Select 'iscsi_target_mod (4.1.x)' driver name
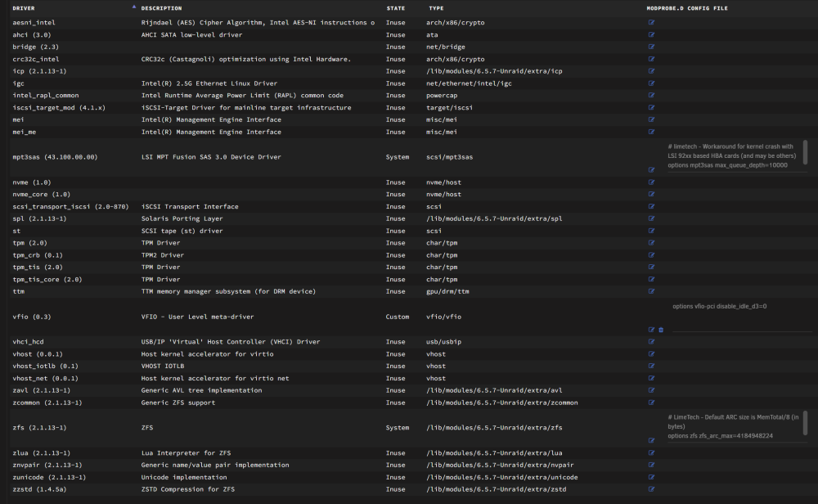This screenshot has height=504, width=818. tap(58, 107)
